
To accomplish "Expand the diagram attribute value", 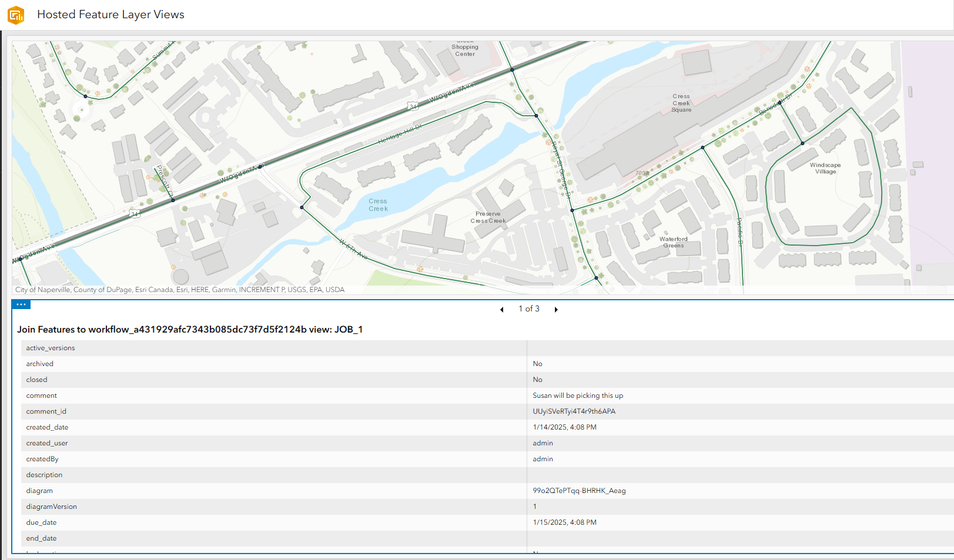I will 579,491.
